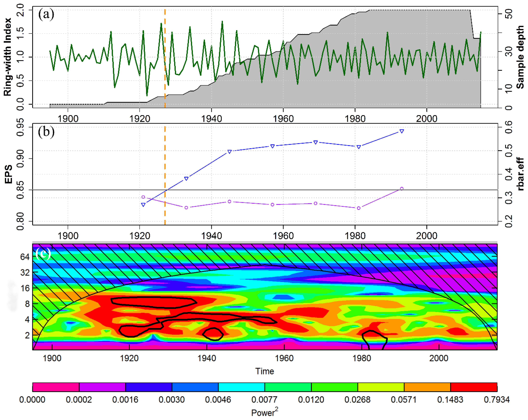Click the blue triangle marker near 1945
Viewport: 528px width, 420px height.
click(229, 152)
